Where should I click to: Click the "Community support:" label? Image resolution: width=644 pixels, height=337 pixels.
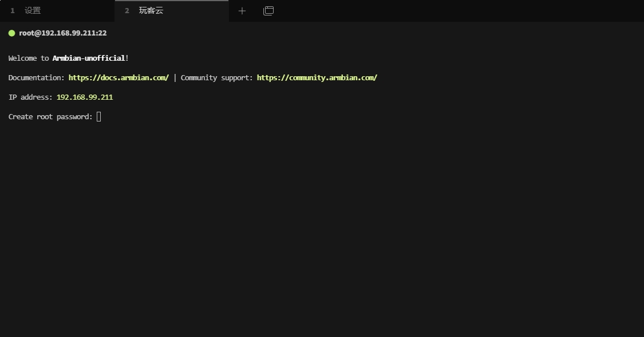217,78
